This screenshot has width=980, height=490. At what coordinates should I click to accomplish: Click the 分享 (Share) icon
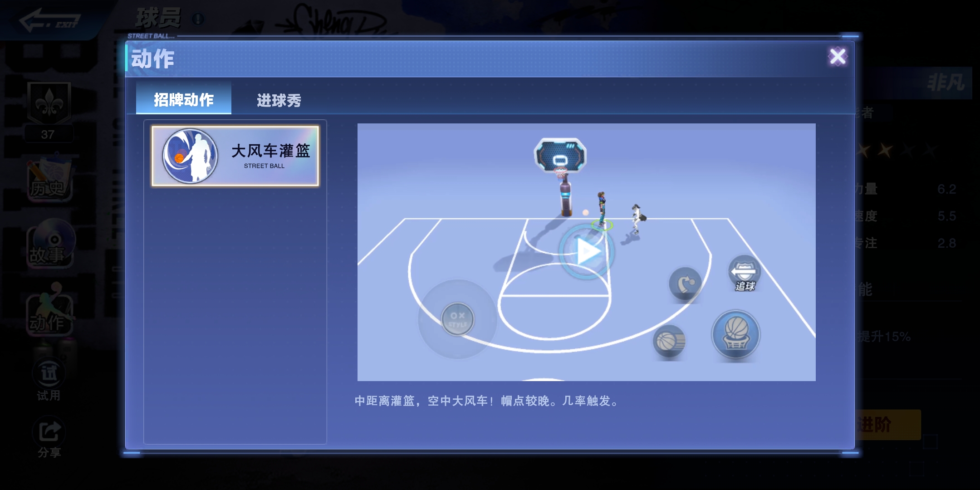coord(49,431)
